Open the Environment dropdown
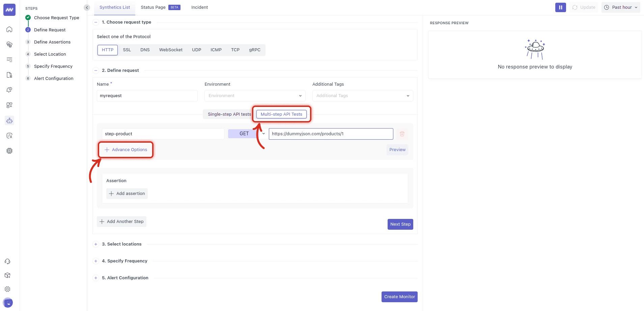 click(254, 95)
